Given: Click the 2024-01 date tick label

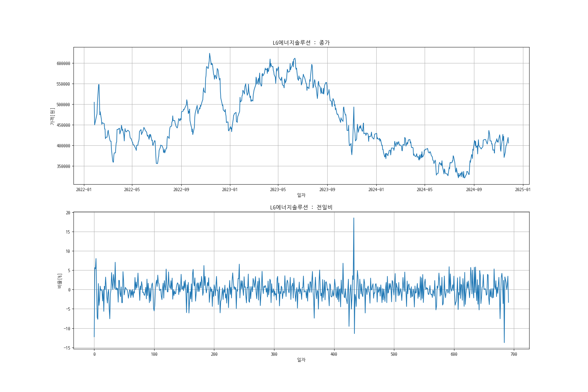Looking at the screenshot, I should pos(376,189).
